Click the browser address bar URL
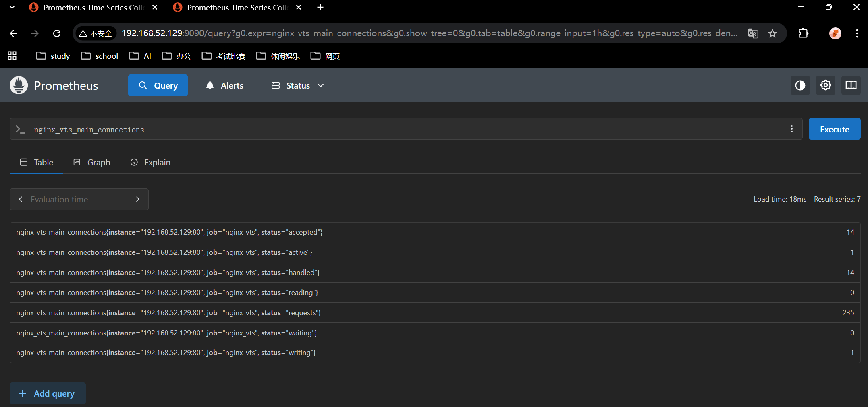This screenshot has width=868, height=407. pyautogui.click(x=430, y=33)
